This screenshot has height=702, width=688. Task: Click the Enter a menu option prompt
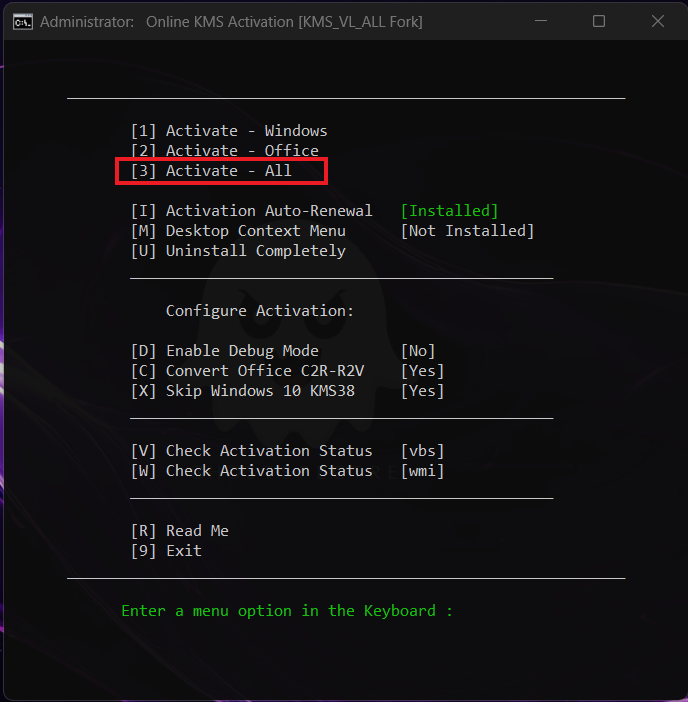[287, 611]
